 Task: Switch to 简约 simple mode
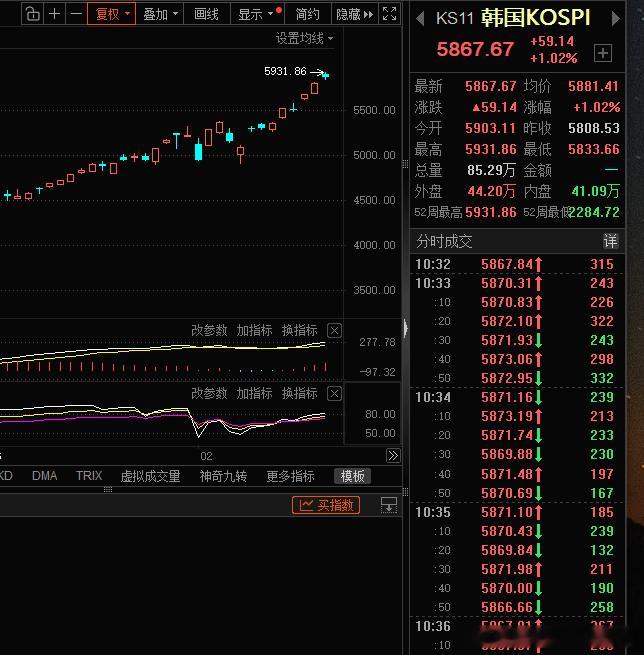(307, 14)
